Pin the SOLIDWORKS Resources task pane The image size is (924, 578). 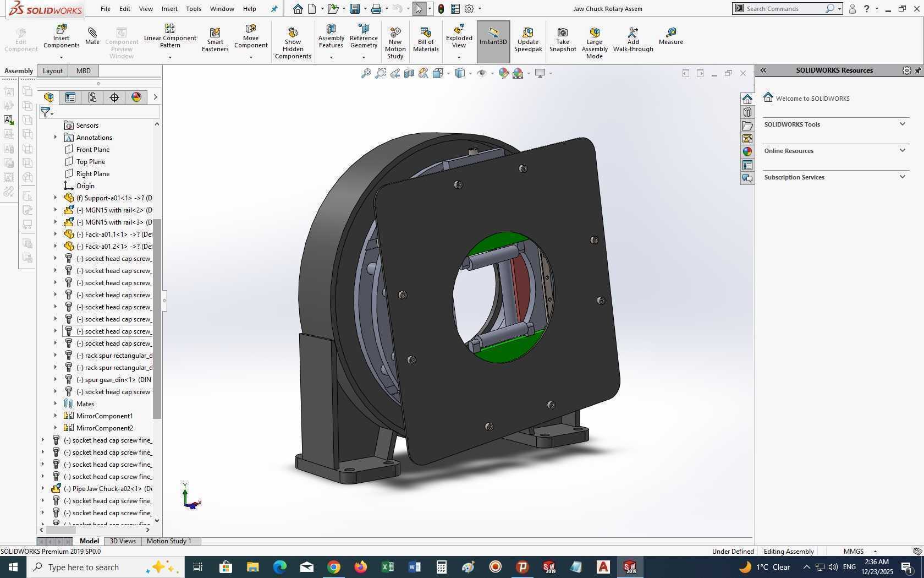pos(917,70)
